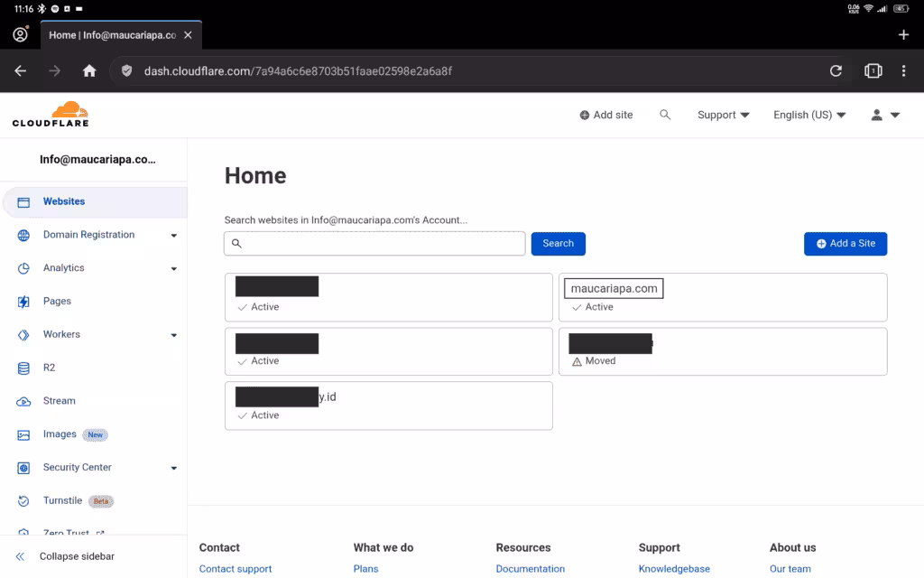This screenshot has width=924, height=578.
Task: Click the magnifier search icon in the header
Action: click(x=665, y=115)
